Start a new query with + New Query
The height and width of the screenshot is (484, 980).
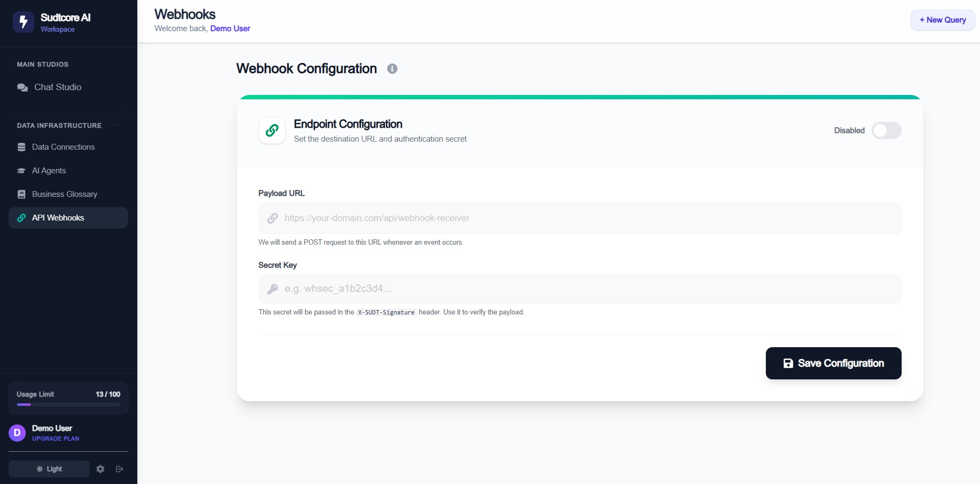(x=942, y=20)
